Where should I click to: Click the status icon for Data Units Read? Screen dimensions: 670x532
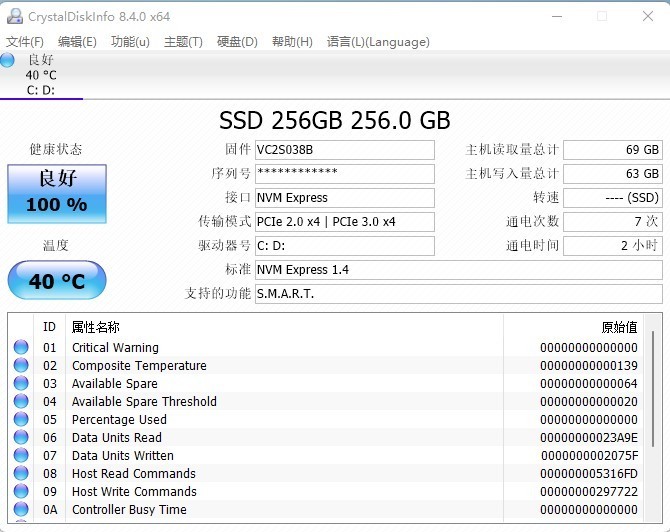click(21, 437)
